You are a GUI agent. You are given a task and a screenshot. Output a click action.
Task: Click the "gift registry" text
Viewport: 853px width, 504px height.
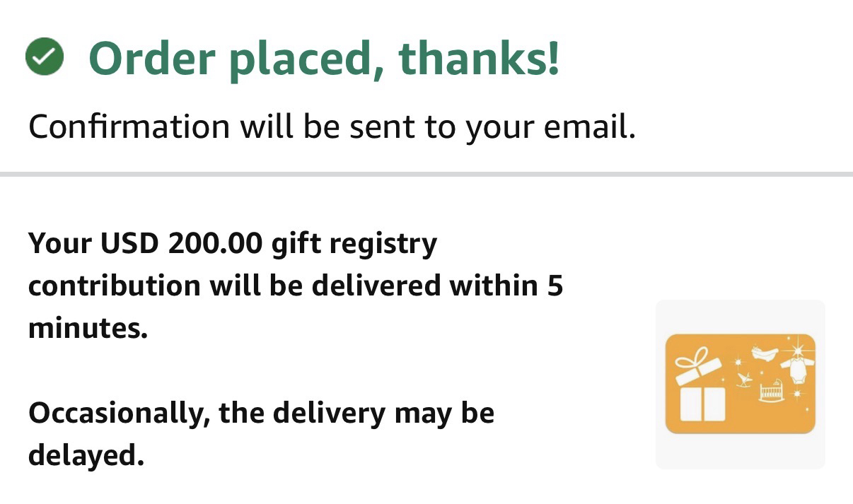tap(354, 244)
